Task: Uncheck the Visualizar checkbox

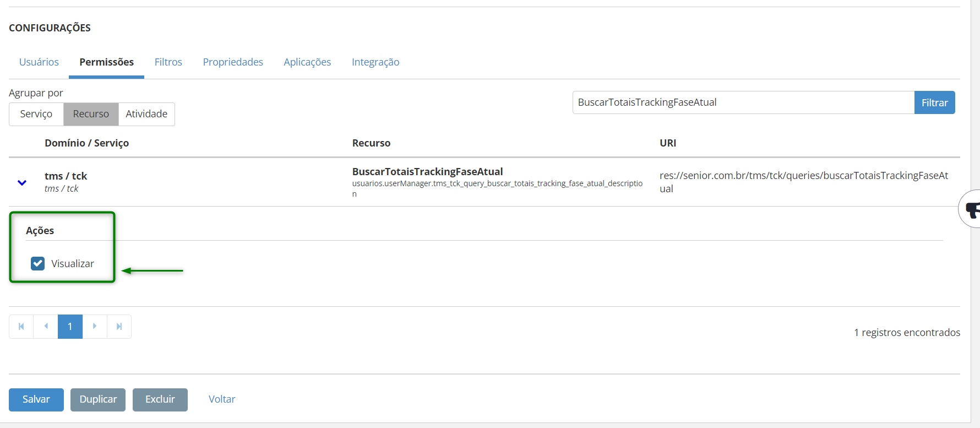Action: point(38,264)
